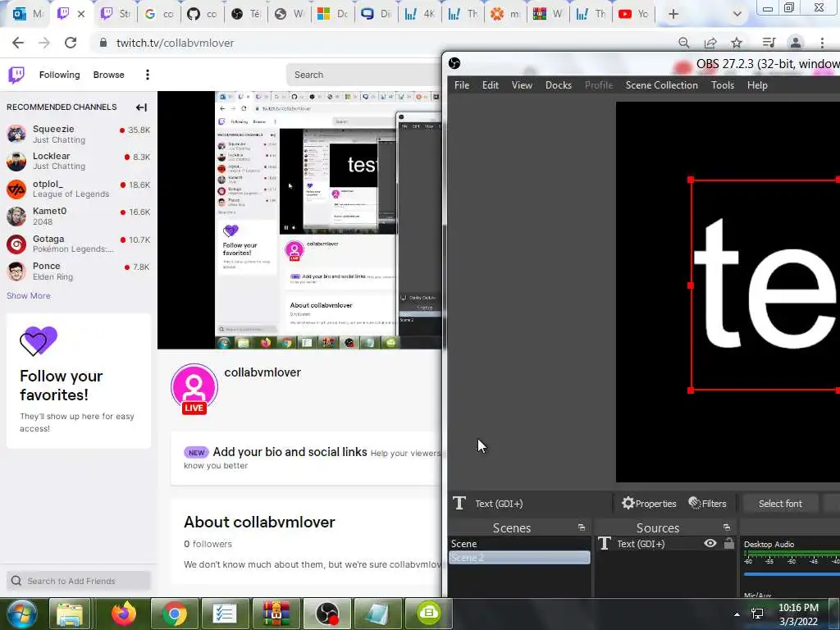Click Browse in Twitch nav
The image size is (840, 630).
point(109,75)
